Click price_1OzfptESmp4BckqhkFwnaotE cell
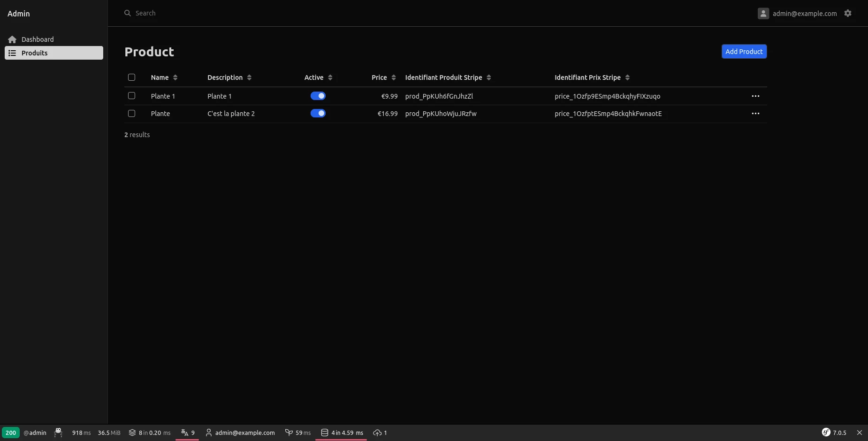The image size is (868, 441). (x=608, y=114)
